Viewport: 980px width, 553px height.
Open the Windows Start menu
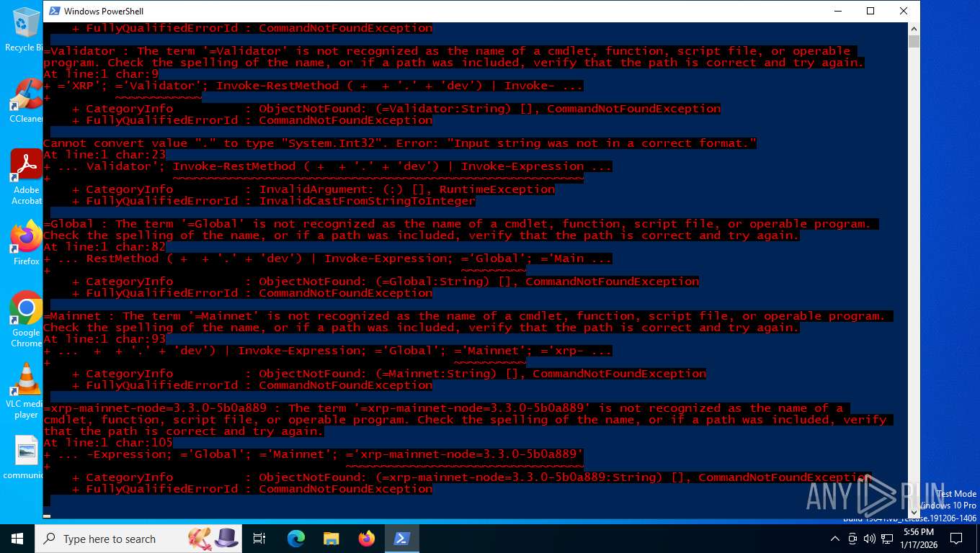coord(17,539)
